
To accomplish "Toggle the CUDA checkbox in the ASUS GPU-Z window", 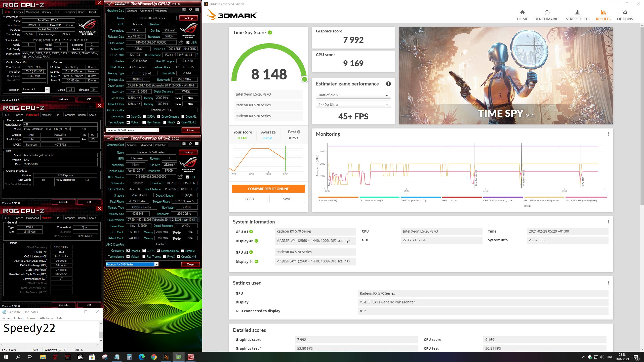I will click(x=144, y=117).
